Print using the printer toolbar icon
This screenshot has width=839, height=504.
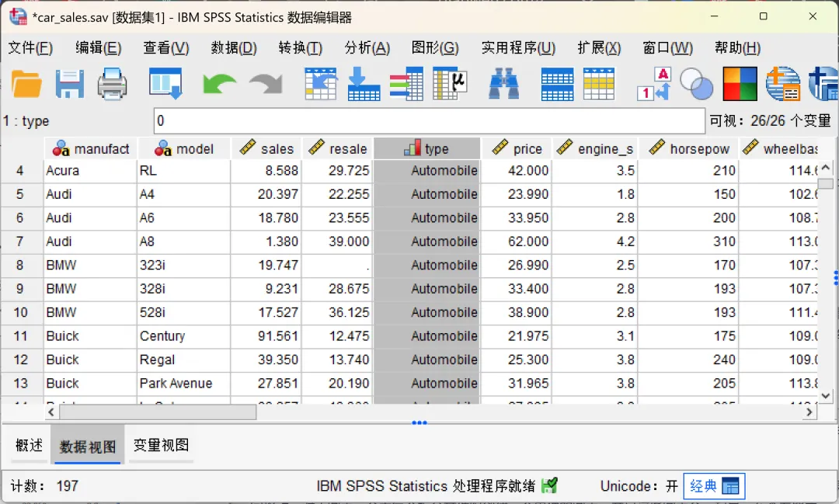pos(113,84)
